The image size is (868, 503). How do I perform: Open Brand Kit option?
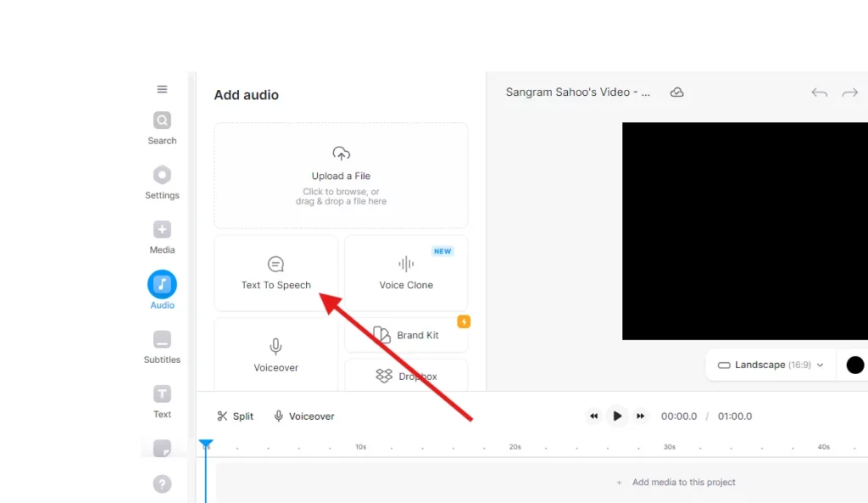tap(406, 335)
